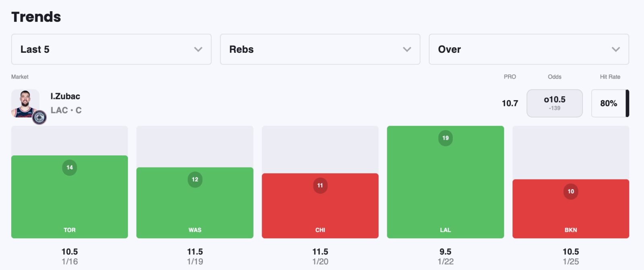Expand the Rebs stat dropdown
The width and height of the screenshot is (644, 270).
click(x=320, y=49)
